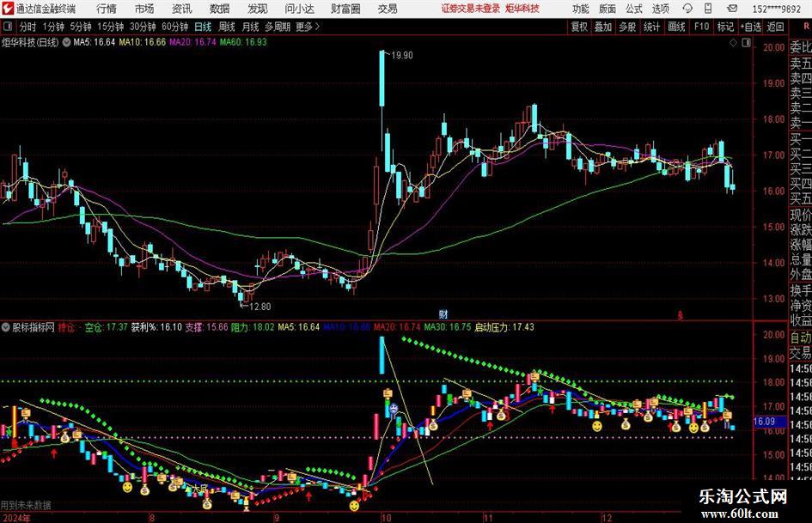Image resolution: width=812 pixels, height=523 pixels.
Task: Switch to 5分钟 period tab
Action: (81, 27)
